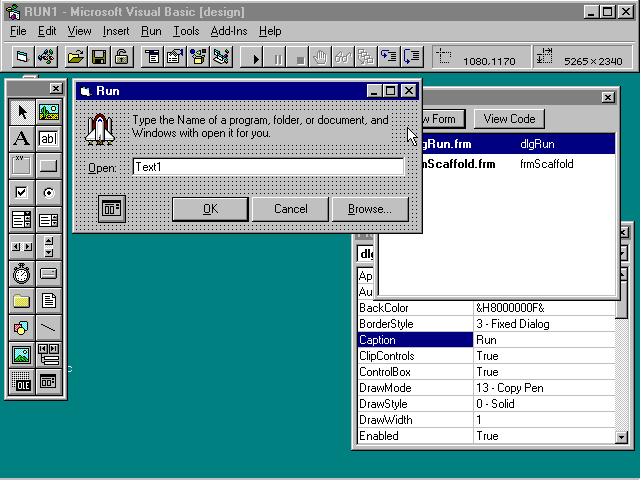Select the CheckBox control tool
640x480 pixels.
21,193
